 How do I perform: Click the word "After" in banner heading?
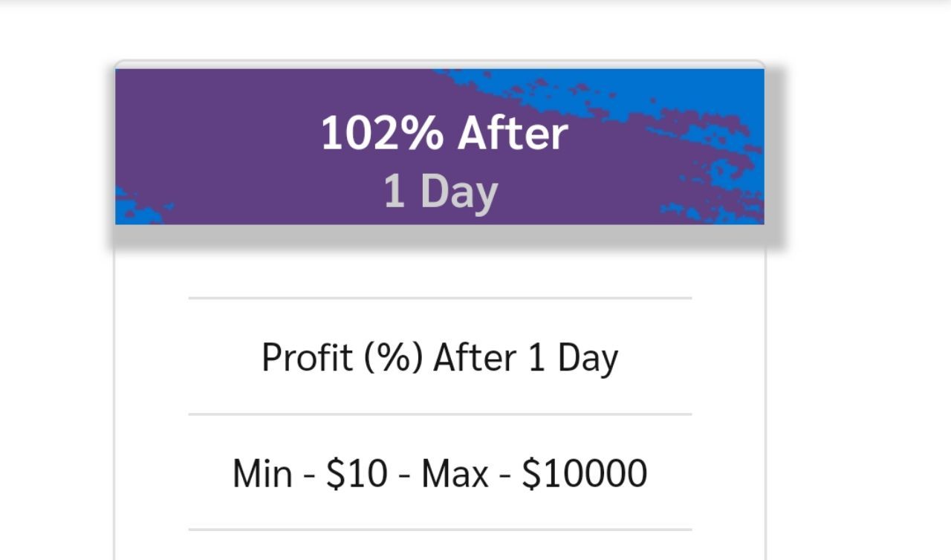tap(513, 134)
